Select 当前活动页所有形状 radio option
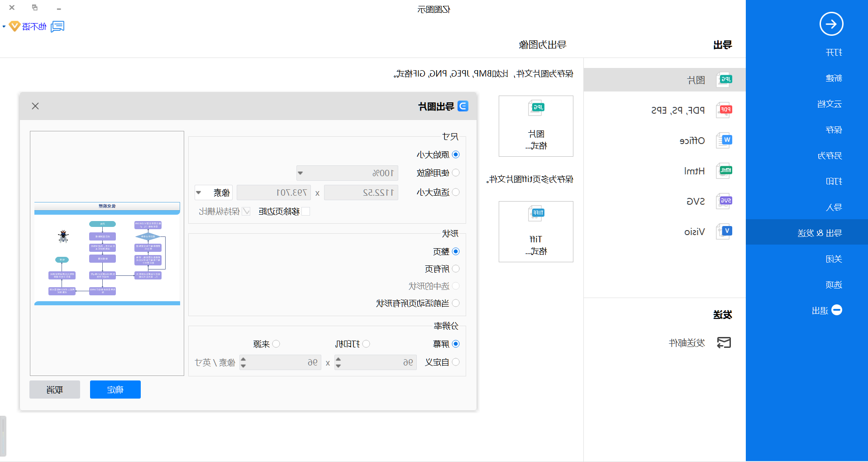868x462 pixels. tap(456, 303)
